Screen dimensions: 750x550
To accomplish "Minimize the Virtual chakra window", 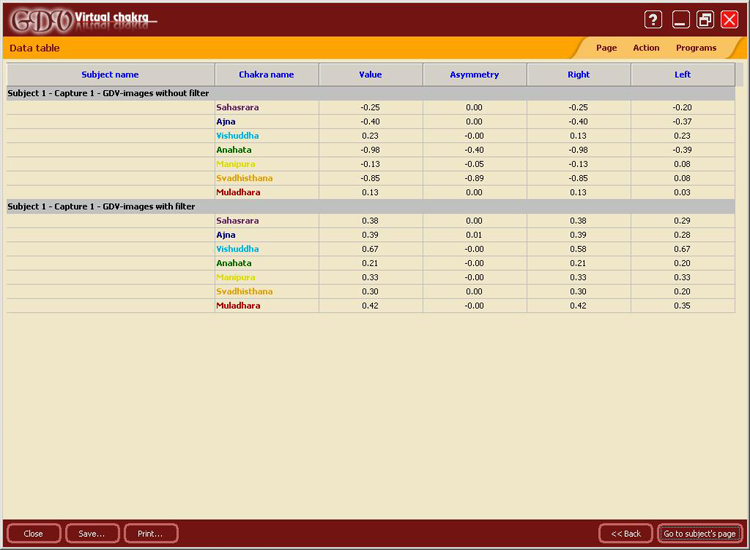I will pos(681,19).
